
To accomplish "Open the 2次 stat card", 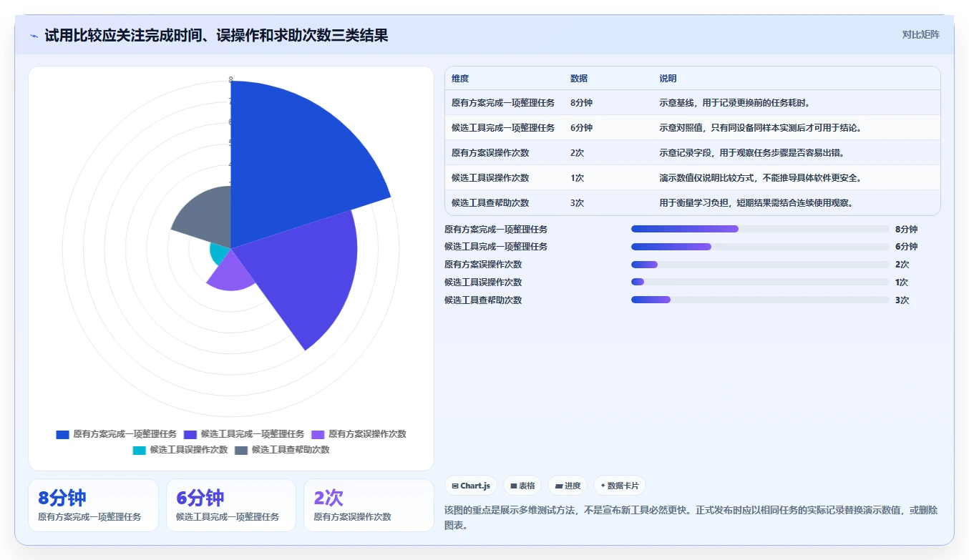I will (369, 505).
